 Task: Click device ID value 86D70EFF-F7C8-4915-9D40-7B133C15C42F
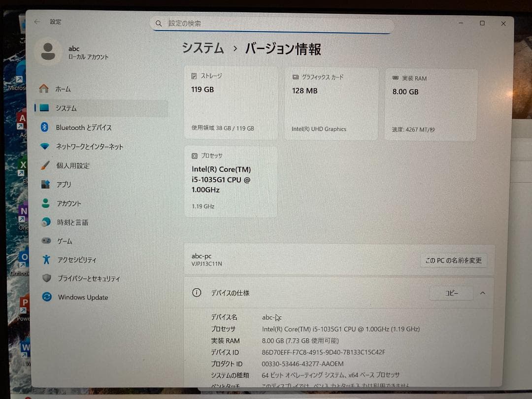[x=323, y=352]
